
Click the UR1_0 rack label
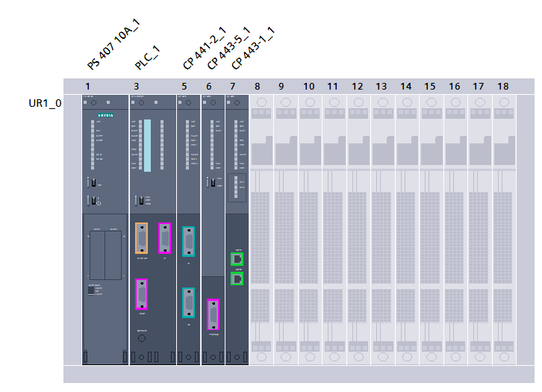45,103
